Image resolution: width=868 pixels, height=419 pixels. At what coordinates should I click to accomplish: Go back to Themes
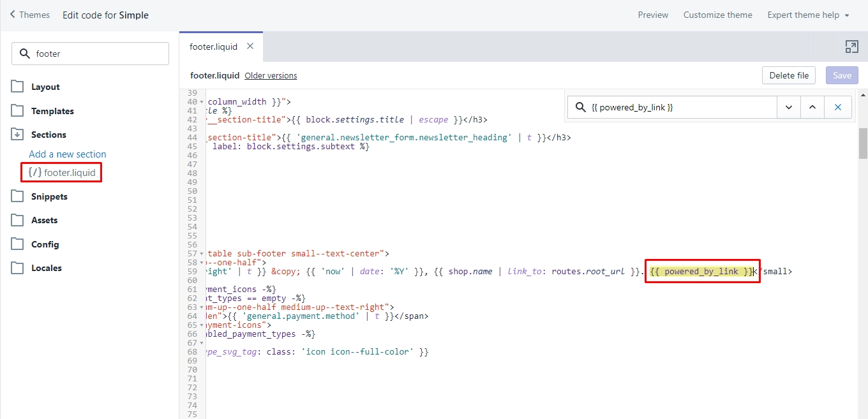tap(30, 15)
